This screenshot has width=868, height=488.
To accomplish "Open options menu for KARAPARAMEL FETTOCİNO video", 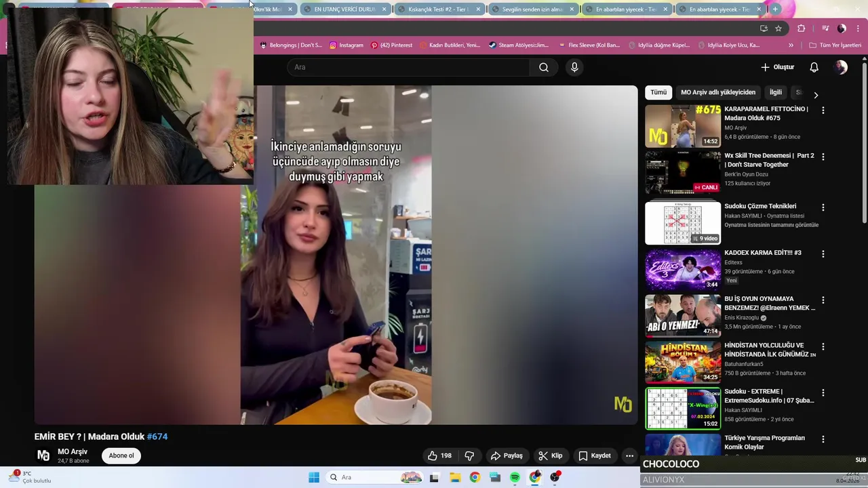I will (823, 110).
